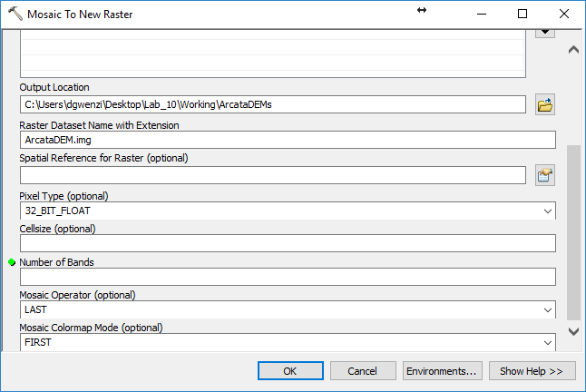Click the vertical scrollbar thumb
Viewport: 586px width, 392px height.
(x=573, y=233)
